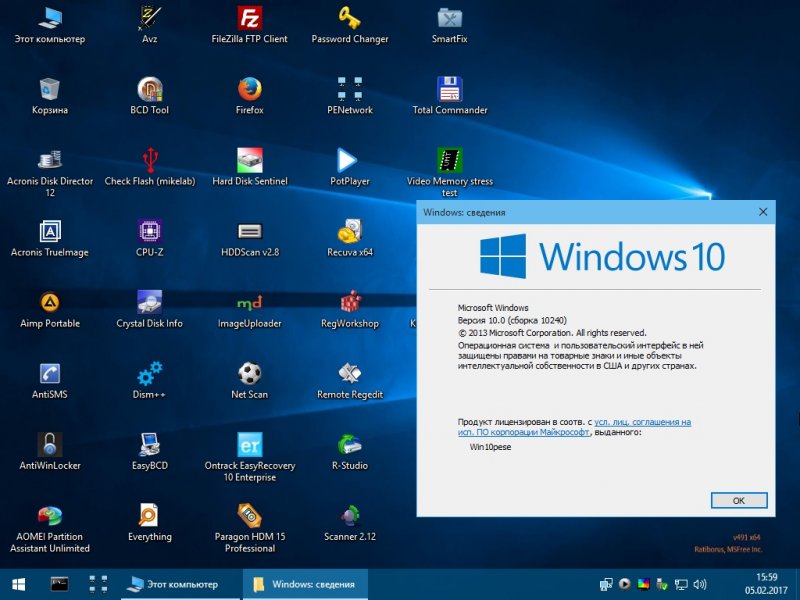
Task: Select the 'Microsoft Windows' text line
Action: tap(493, 308)
